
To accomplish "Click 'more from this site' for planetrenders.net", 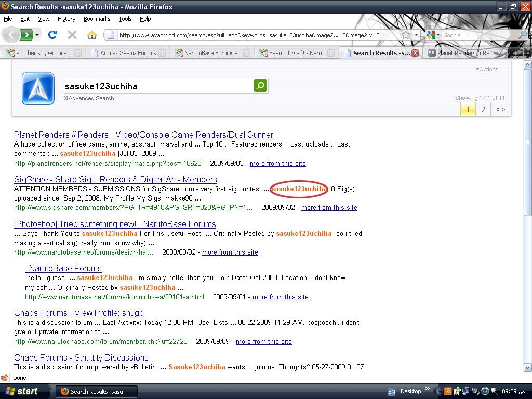I will coord(278,164).
